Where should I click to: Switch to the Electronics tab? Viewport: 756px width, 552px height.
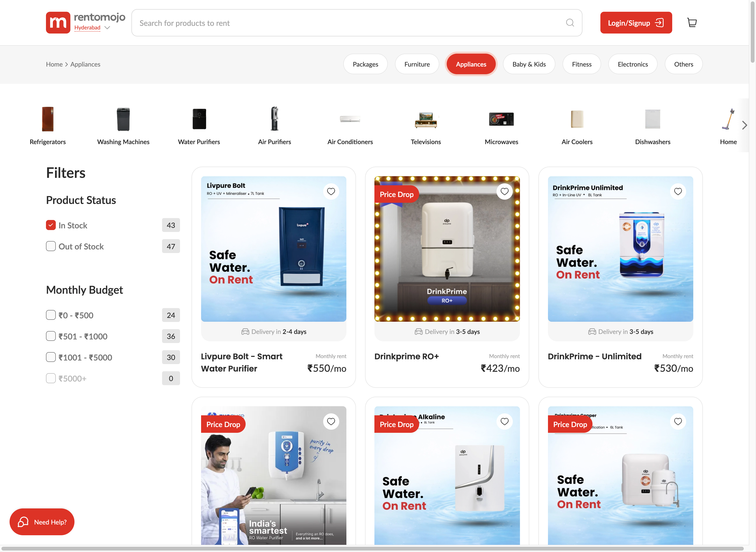pos(633,64)
